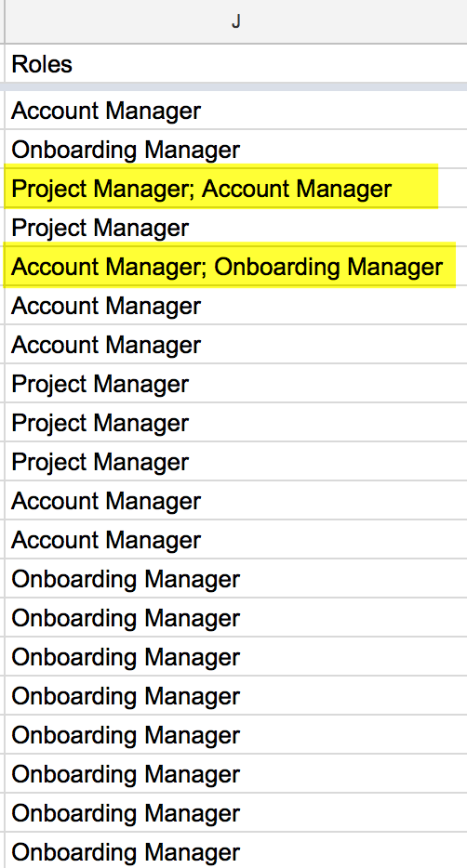
Task: Click the left border of column J header
Action: 5,21
